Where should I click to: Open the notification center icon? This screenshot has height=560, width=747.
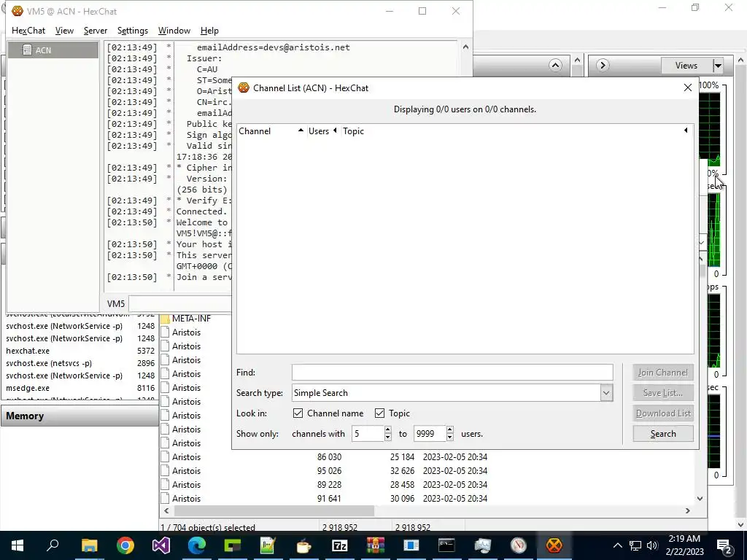pyautogui.click(x=724, y=545)
